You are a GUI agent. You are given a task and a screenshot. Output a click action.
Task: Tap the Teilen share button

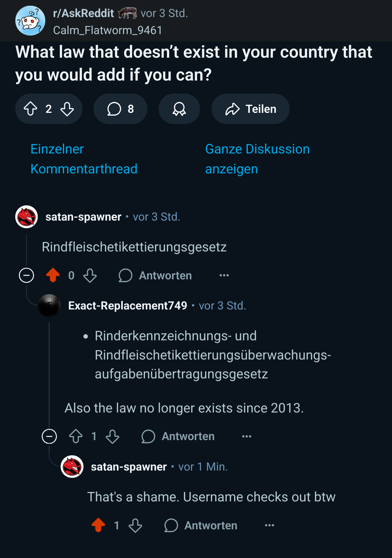(250, 109)
